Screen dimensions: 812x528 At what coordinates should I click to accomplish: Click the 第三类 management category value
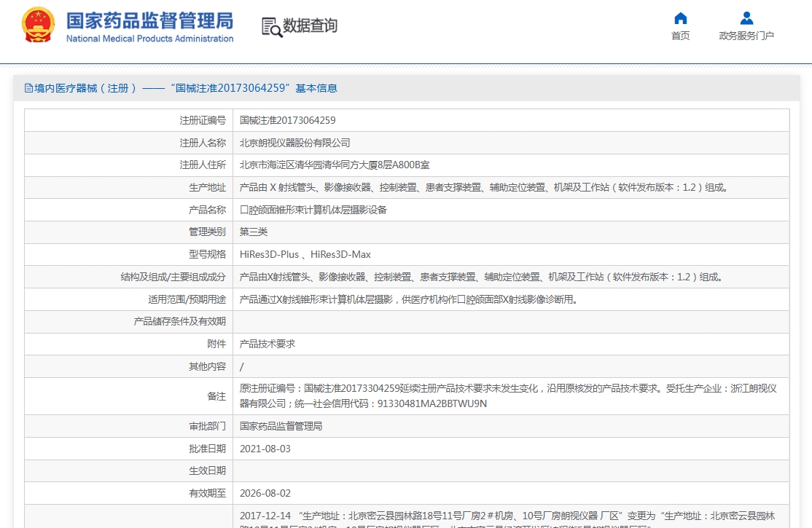(x=253, y=232)
